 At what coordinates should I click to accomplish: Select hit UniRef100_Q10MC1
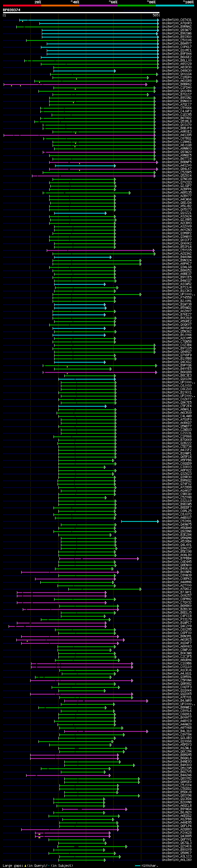pos(177,50)
